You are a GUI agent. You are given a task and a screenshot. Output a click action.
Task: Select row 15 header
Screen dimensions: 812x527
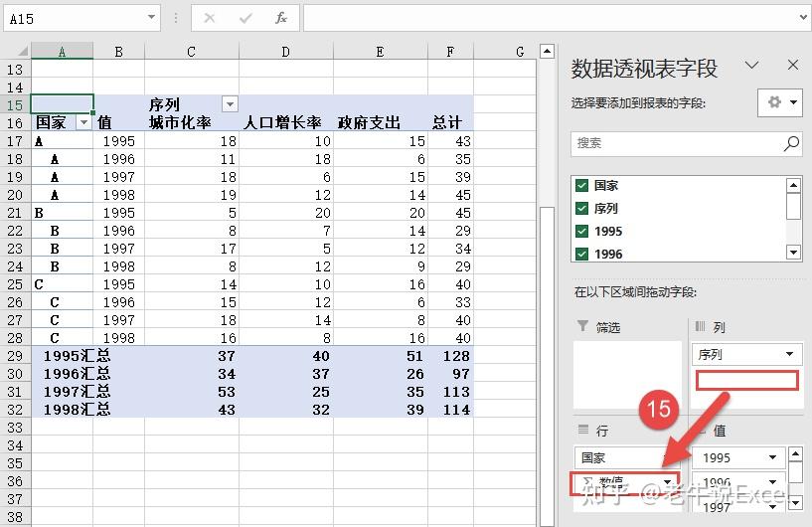click(15, 104)
